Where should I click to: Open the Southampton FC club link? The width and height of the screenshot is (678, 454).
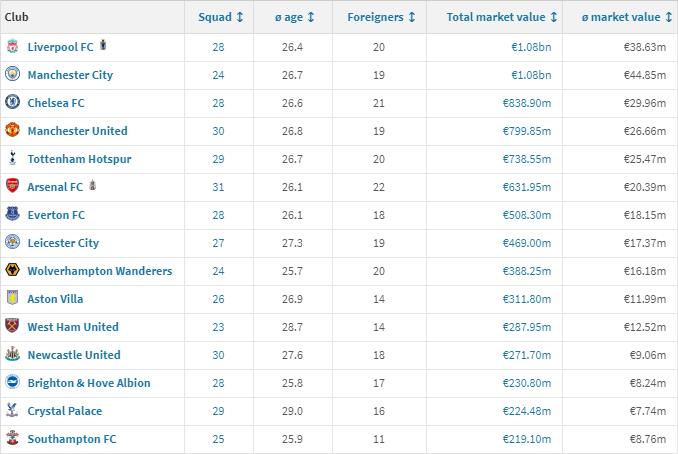click(x=72, y=439)
